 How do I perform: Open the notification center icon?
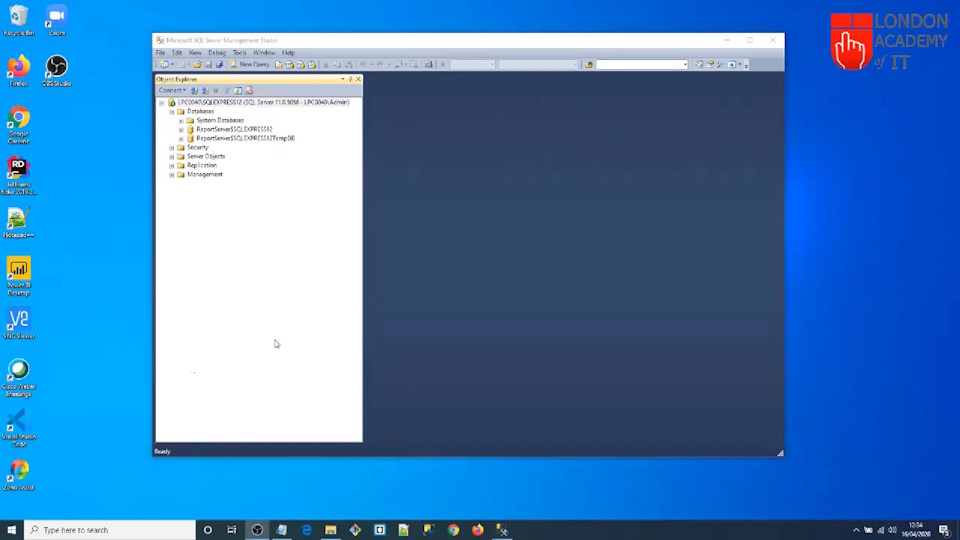click(x=945, y=530)
